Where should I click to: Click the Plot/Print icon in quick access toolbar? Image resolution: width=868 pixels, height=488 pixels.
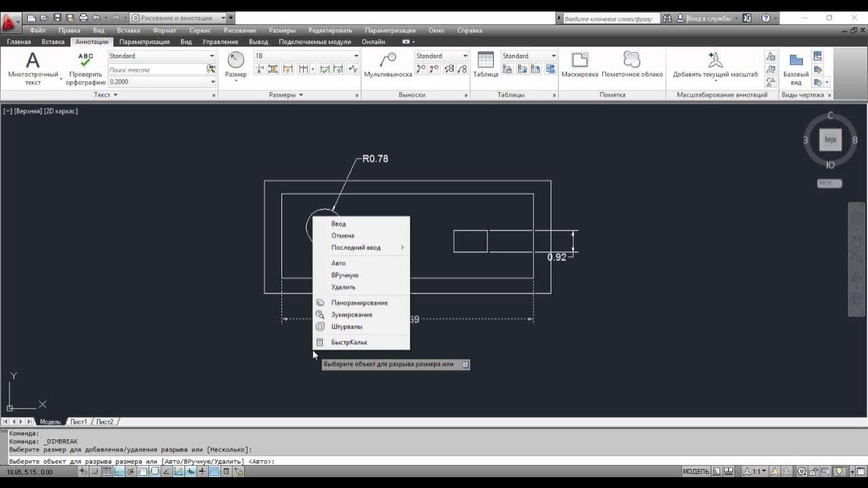[83, 18]
